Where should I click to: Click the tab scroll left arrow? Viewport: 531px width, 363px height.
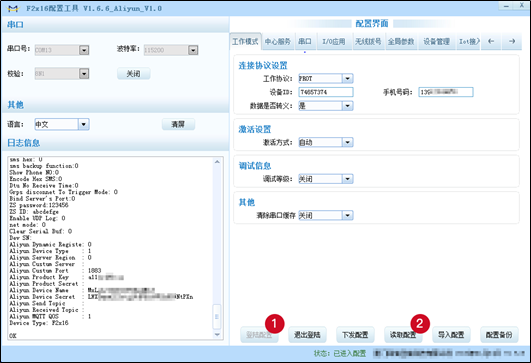[491, 41]
